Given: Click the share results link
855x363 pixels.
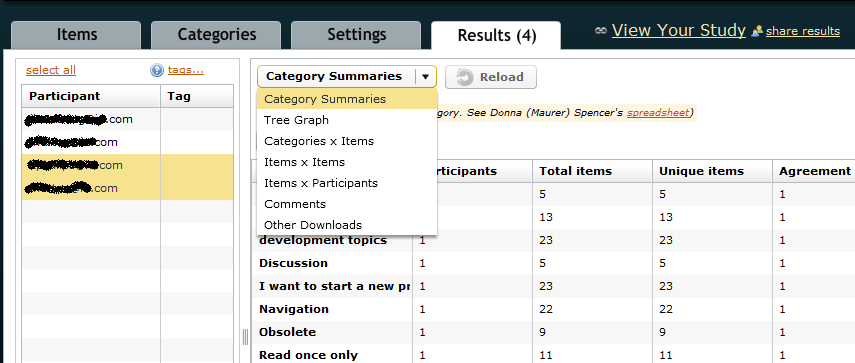Looking at the screenshot, I should (803, 32).
